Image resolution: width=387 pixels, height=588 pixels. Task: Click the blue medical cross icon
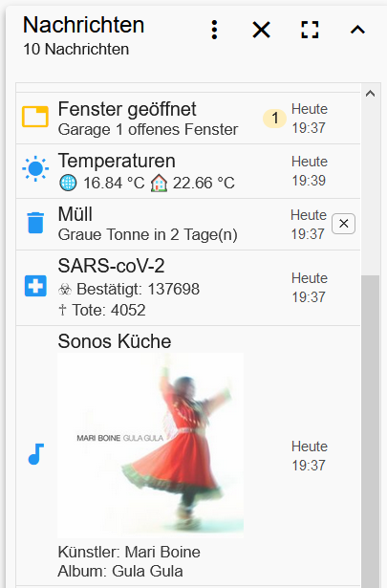pos(35,286)
